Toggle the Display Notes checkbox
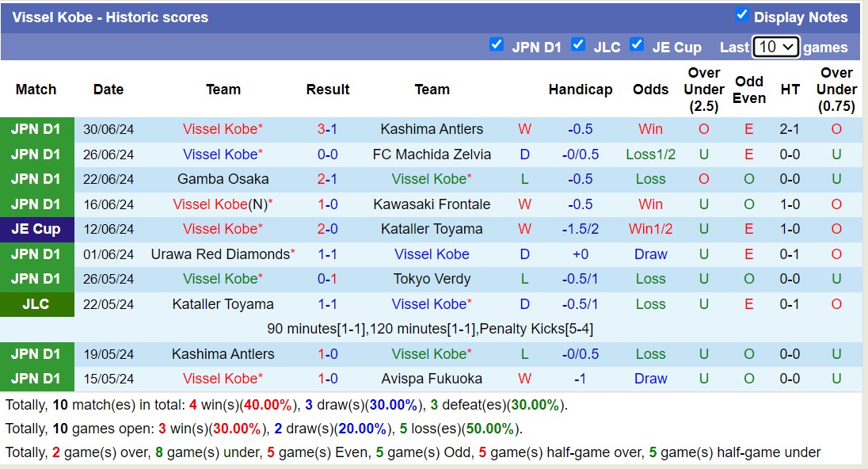 (x=741, y=15)
